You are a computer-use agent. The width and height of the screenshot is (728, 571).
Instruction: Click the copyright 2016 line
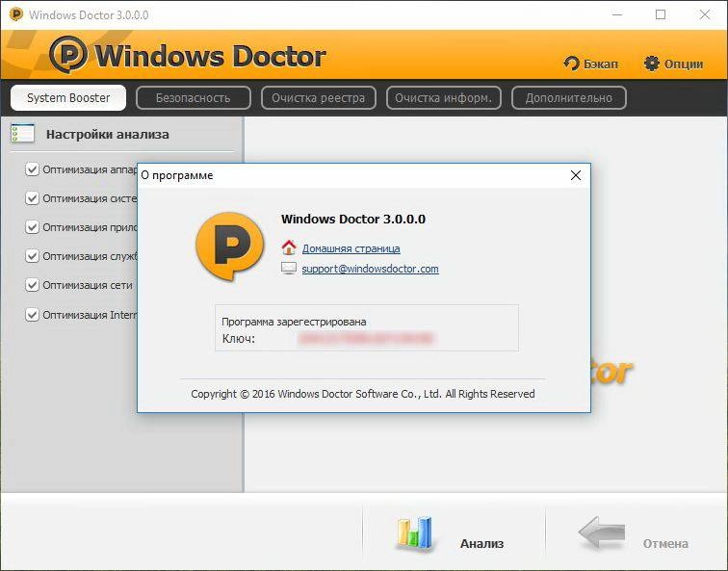[x=363, y=394]
